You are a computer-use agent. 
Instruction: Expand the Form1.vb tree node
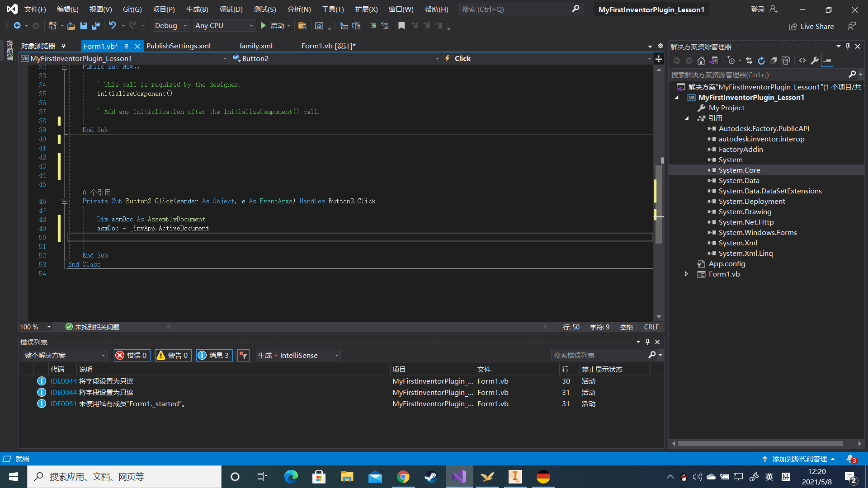click(x=686, y=274)
